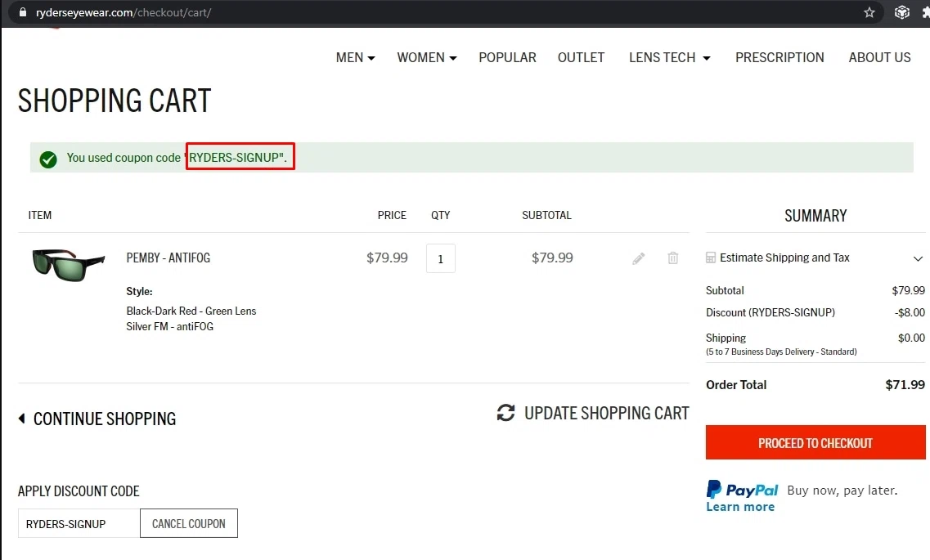This screenshot has height=560, width=930.
Task: Open the WOMEN dropdown menu
Action: tap(426, 57)
